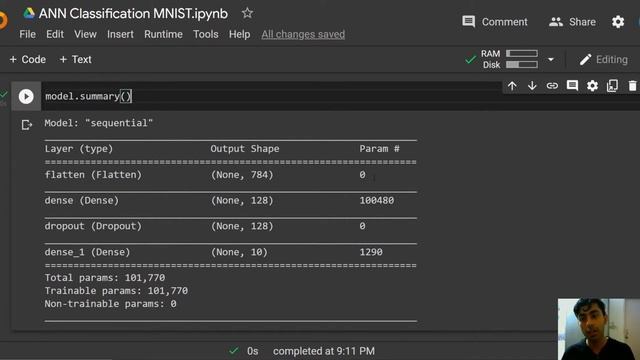This screenshot has width=640, height=360.
Task: Move cell up with arrow icon
Action: click(x=512, y=86)
